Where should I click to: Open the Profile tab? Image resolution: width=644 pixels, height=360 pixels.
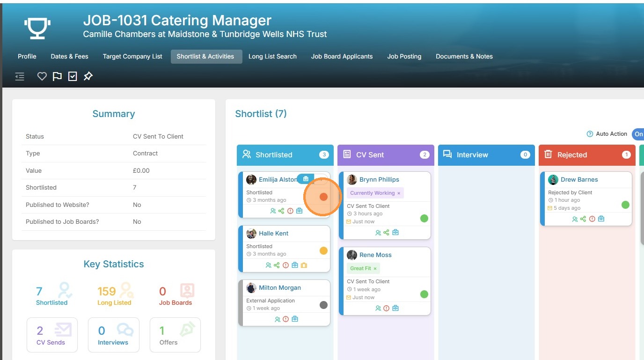click(x=27, y=57)
